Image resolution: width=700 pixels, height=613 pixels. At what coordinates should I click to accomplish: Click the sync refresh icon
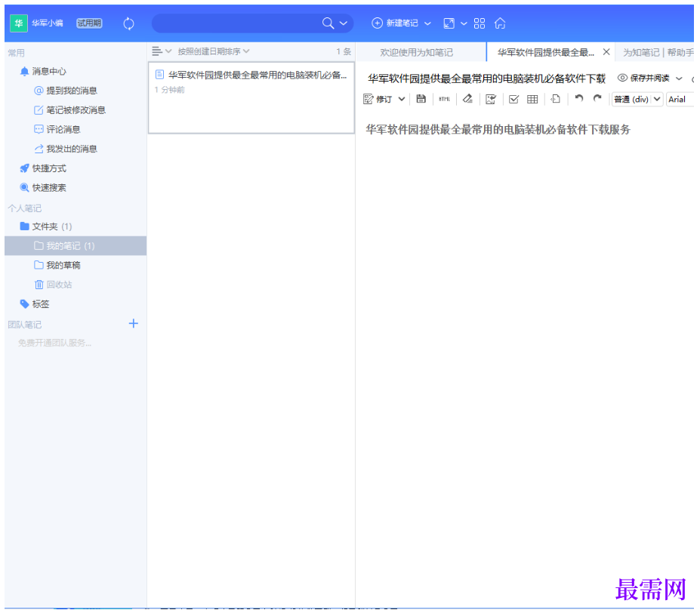tap(128, 23)
